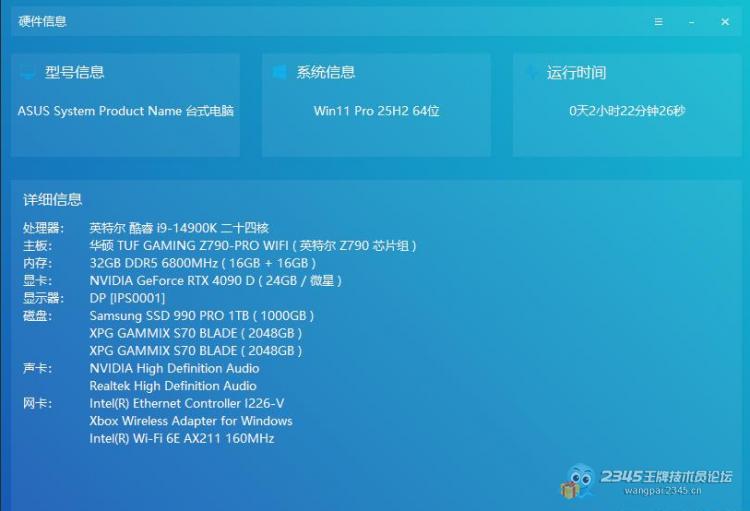The height and width of the screenshot is (511, 750).
Task: Click the uptime value 0天2小时22分钟26秒
Action: click(x=627, y=111)
